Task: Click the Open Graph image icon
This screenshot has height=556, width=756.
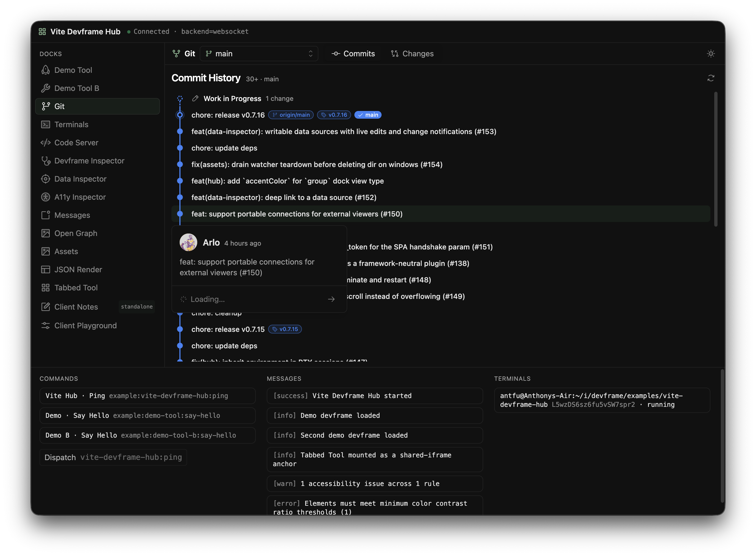Action: pos(45,233)
